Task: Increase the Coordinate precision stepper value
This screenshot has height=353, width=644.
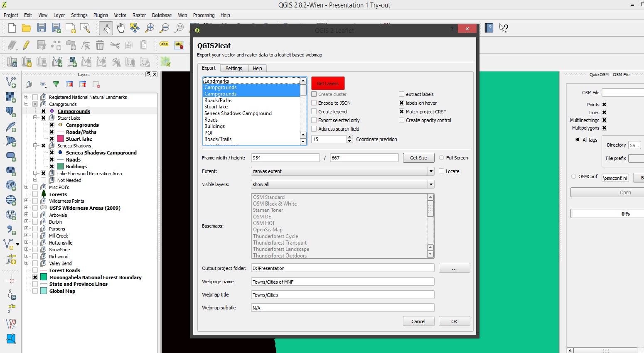Action: (349, 137)
